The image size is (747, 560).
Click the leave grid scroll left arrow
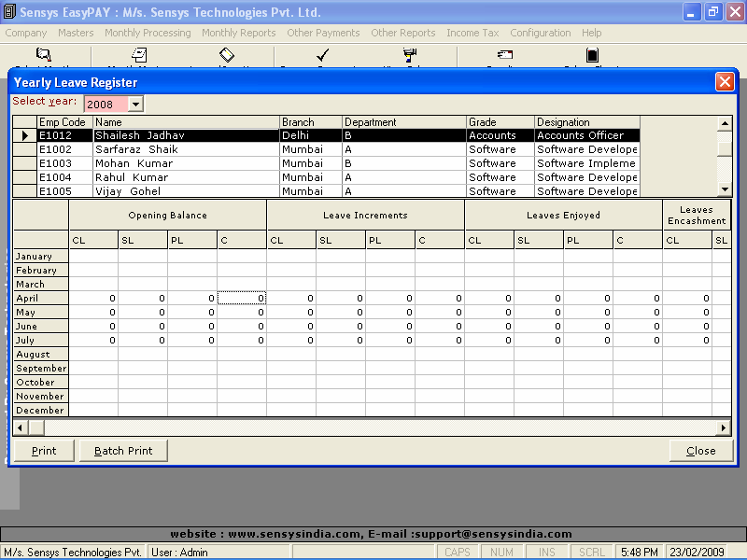coord(21,427)
